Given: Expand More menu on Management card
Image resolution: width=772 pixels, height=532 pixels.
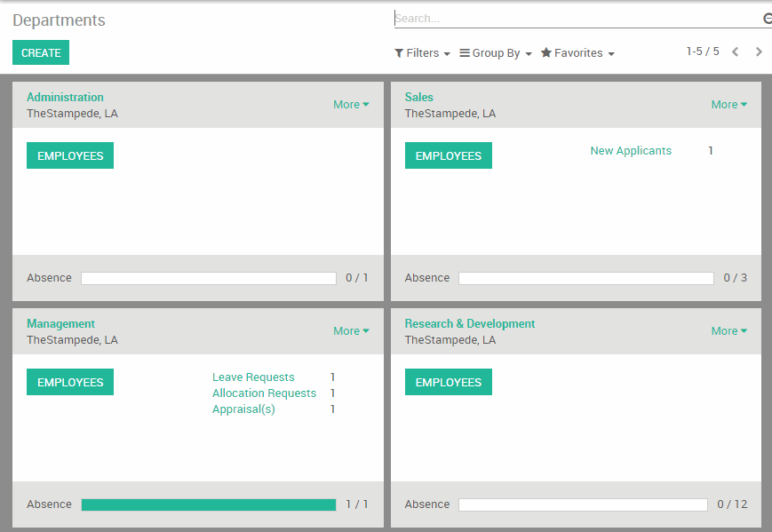Looking at the screenshot, I should pyautogui.click(x=351, y=330).
